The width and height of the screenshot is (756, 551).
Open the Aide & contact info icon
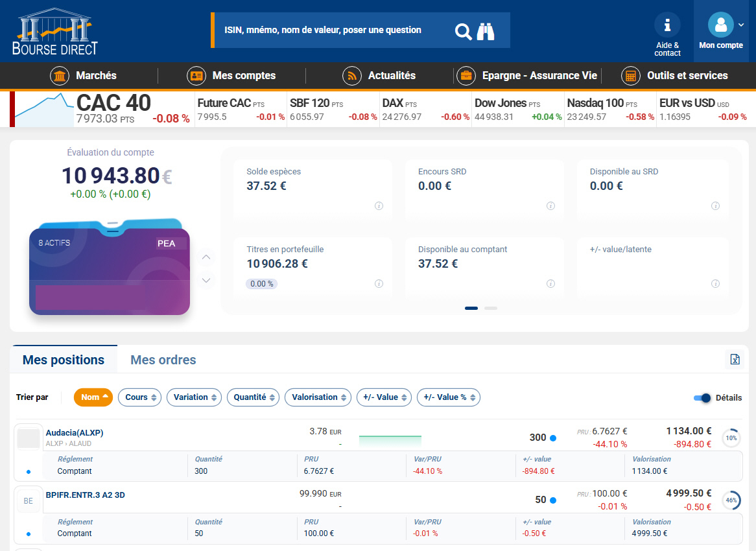point(667,25)
